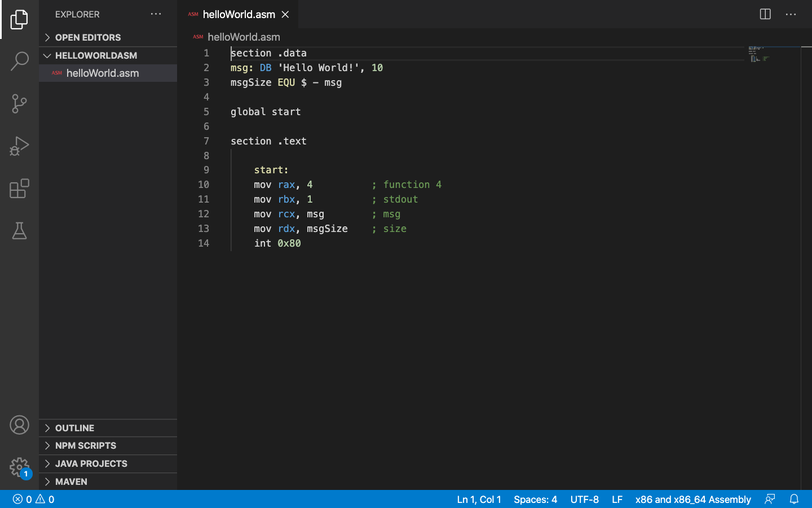The height and width of the screenshot is (508, 812).
Task: Click Spaces: 4 indentation setting
Action: pos(535,499)
